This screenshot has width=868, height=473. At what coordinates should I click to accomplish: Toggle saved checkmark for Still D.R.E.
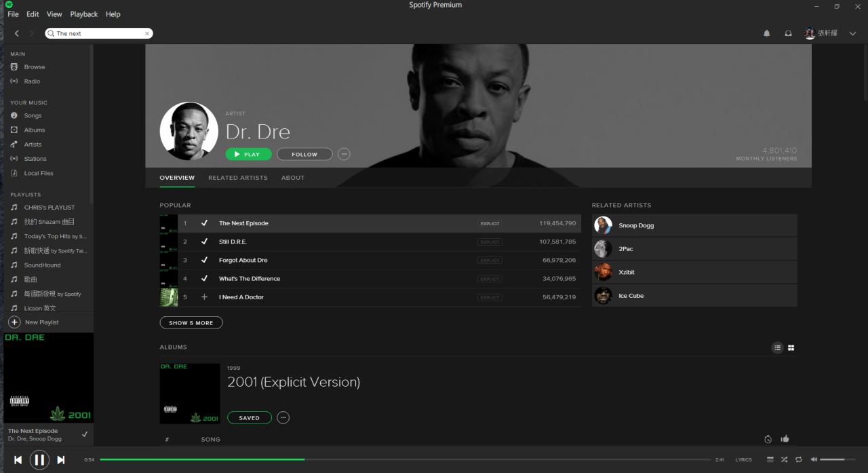click(x=204, y=242)
